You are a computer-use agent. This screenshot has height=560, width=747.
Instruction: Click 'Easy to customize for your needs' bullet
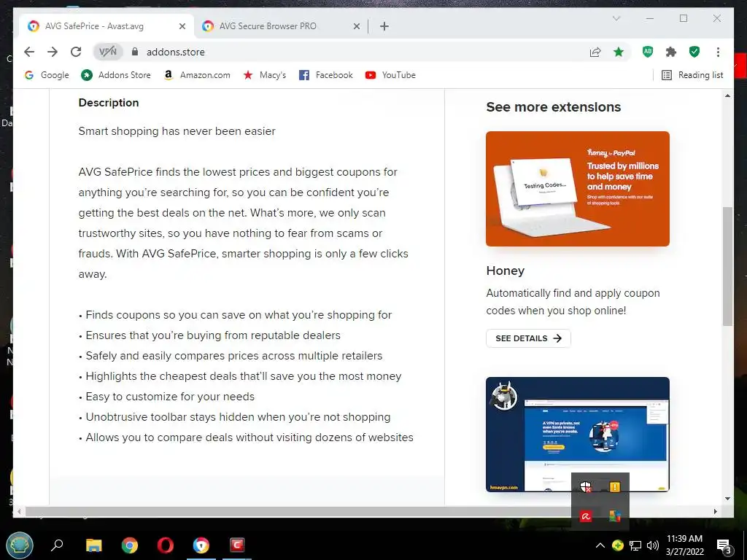coord(170,397)
